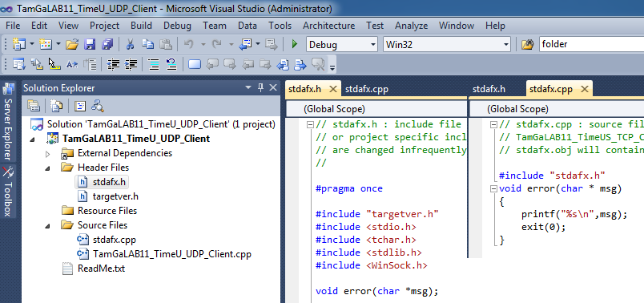
Task: Click the Navigate Backward icon
Action: pyautogui.click(x=245, y=44)
